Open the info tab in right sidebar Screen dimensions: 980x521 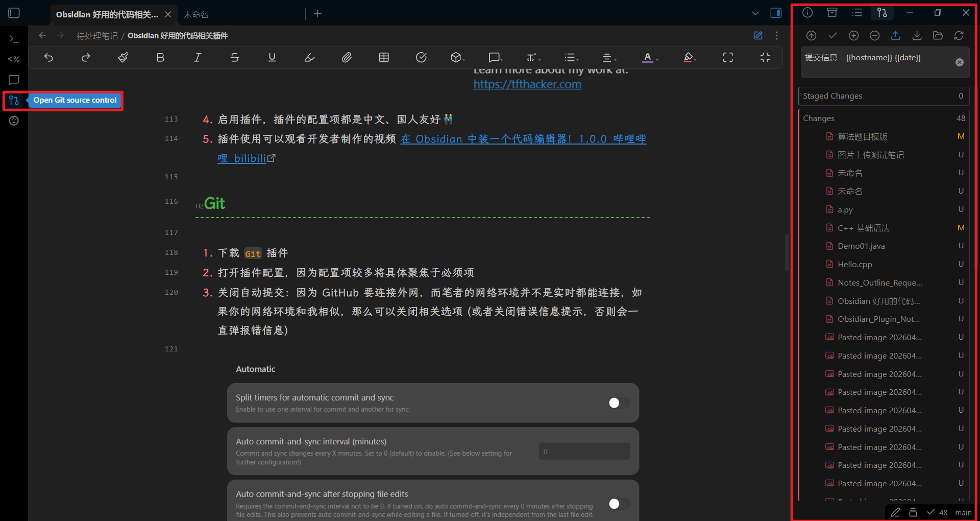point(807,13)
